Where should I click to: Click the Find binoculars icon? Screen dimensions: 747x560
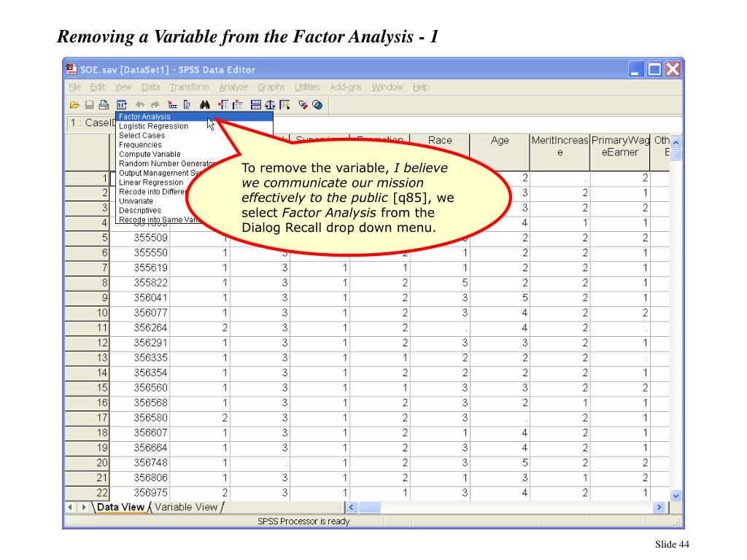(205, 104)
